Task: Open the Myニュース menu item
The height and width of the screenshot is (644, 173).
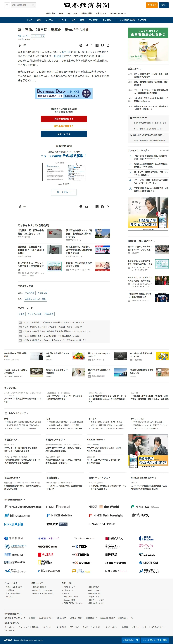Action: click(x=72, y=13)
